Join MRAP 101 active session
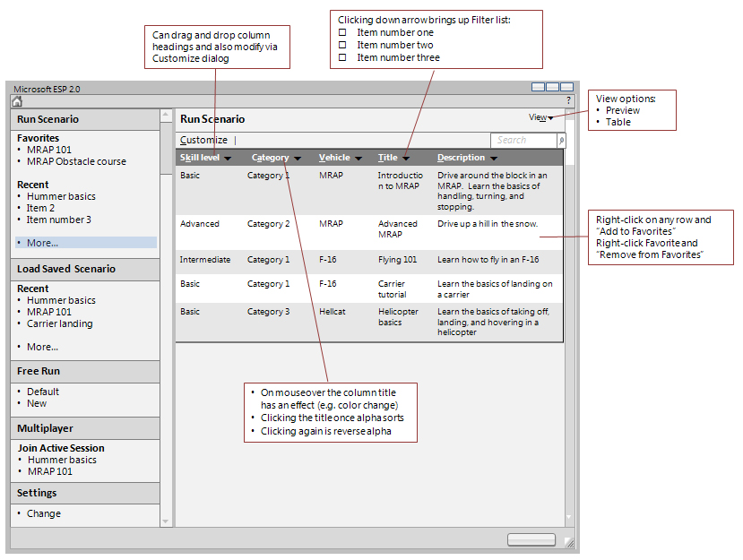Viewport: 743px width, 560px height. click(50, 472)
